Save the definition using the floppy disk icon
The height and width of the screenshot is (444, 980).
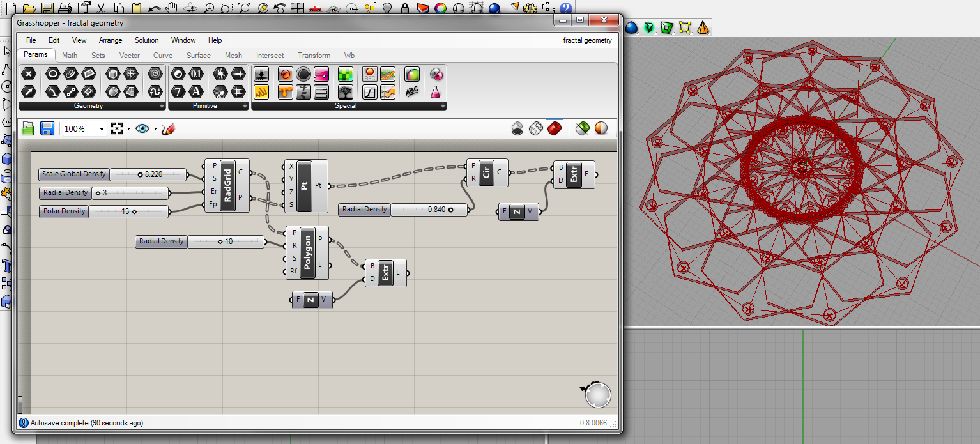tap(47, 128)
